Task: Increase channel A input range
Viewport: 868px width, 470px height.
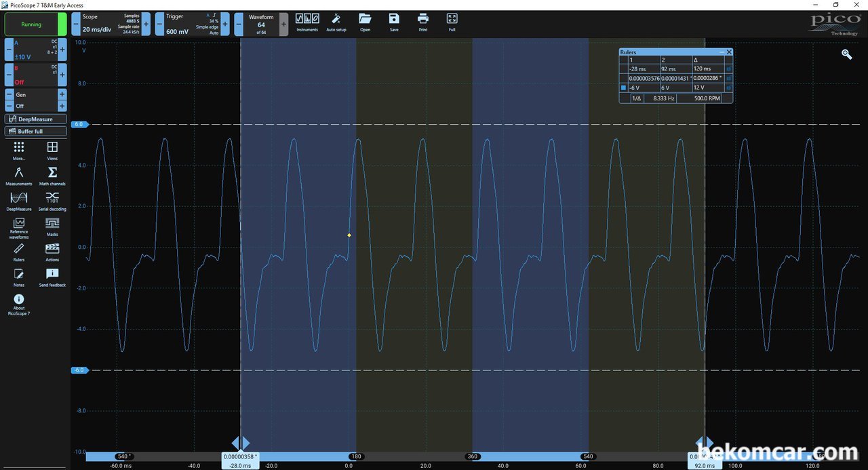Action: click(62, 50)
